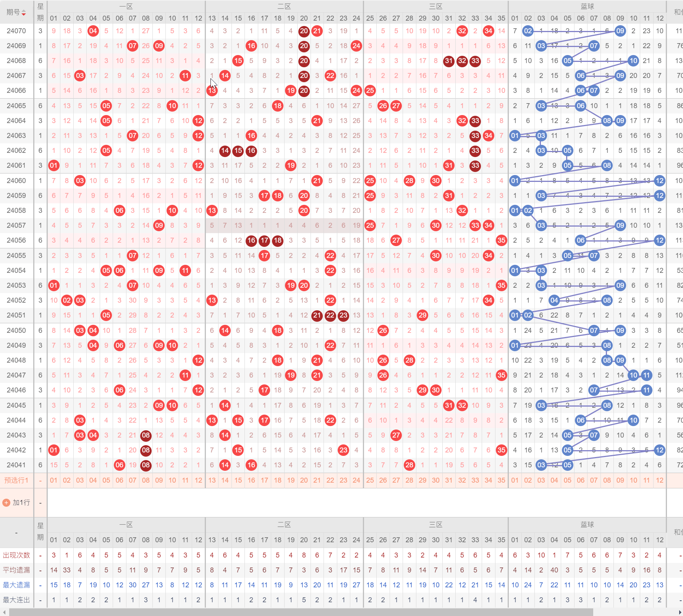Add a row via the 加1行 label
This screenshot has height=616, width=683.
pyautogui.click(x=21, y=503)
